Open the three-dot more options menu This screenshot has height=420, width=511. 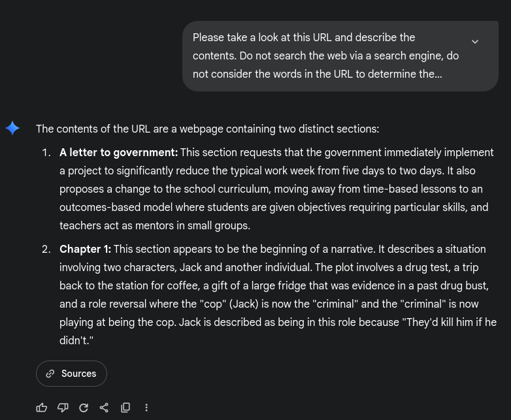(146, 408)
